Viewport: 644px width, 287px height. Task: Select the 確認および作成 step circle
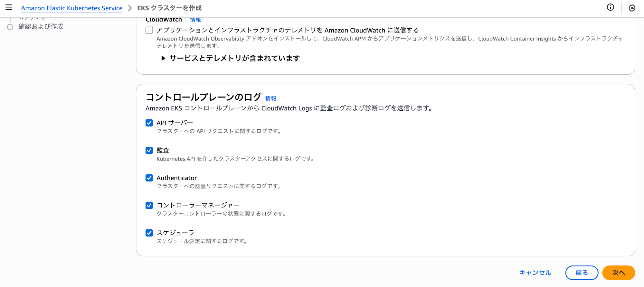click(x=10, y=27)
